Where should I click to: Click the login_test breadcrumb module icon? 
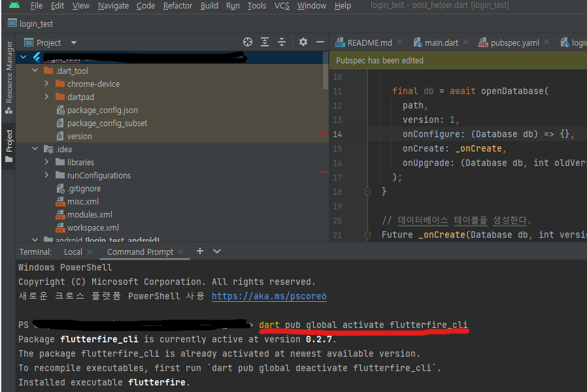[x=12, y=23]
